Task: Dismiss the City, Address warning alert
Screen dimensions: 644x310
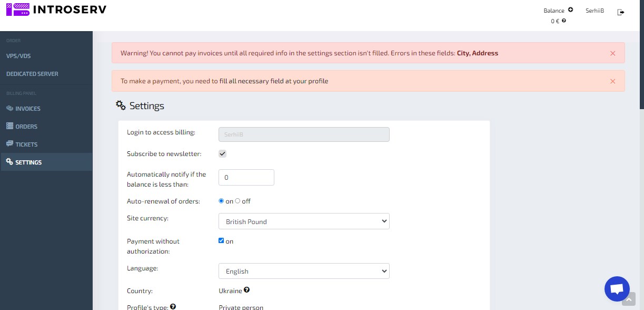Action: click(x=612, y=53)
